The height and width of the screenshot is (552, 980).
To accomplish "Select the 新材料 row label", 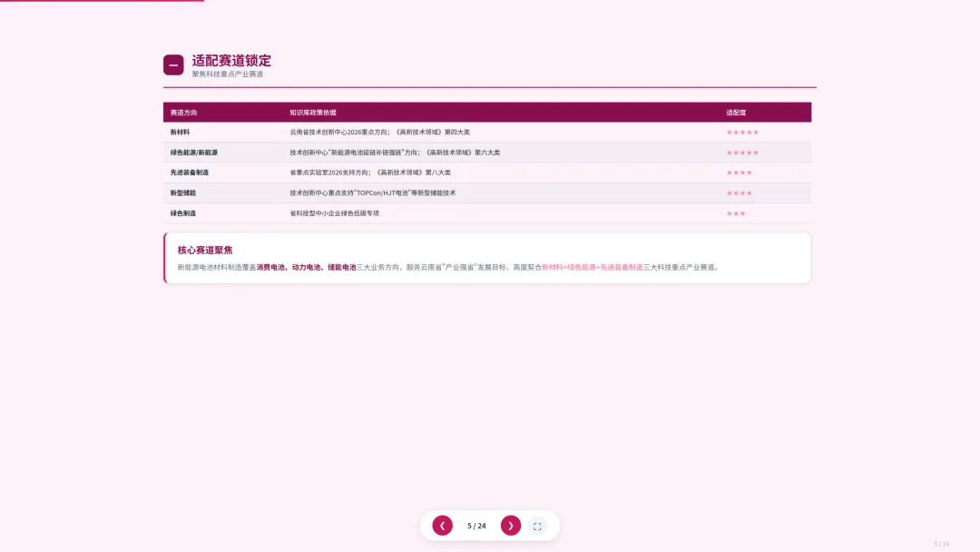I will tap(180, 133).
